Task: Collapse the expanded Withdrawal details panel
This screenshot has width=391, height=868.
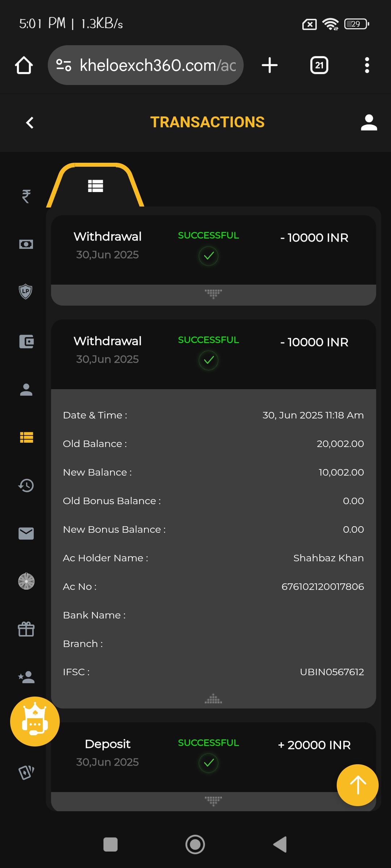Action: 213,699
